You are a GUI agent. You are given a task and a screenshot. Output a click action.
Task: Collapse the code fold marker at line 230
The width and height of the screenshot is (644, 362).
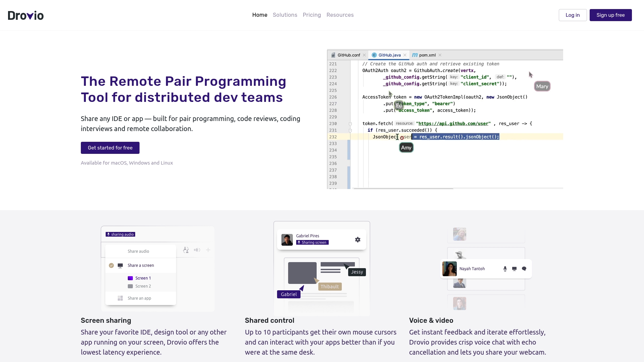point(350,124)
